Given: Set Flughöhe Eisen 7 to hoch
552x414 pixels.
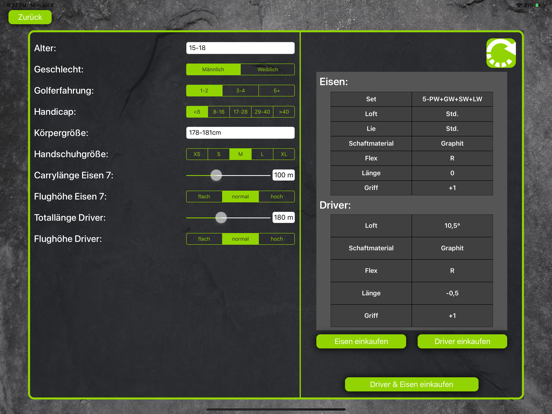Looking at the screenshot, I should (x=277, y=196).
